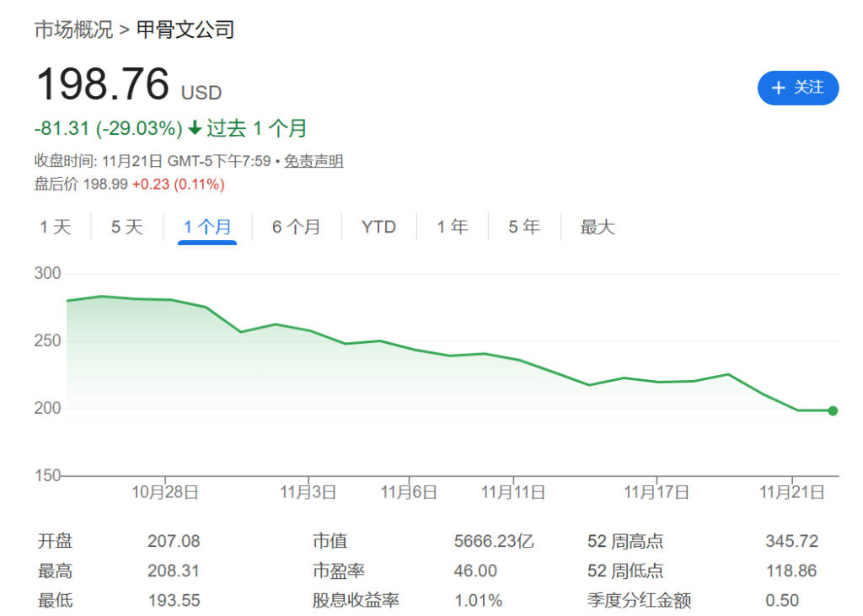Click the 250 y-axis label
The width and height of the screenshot is (863, 616).
tap(47, 340)
